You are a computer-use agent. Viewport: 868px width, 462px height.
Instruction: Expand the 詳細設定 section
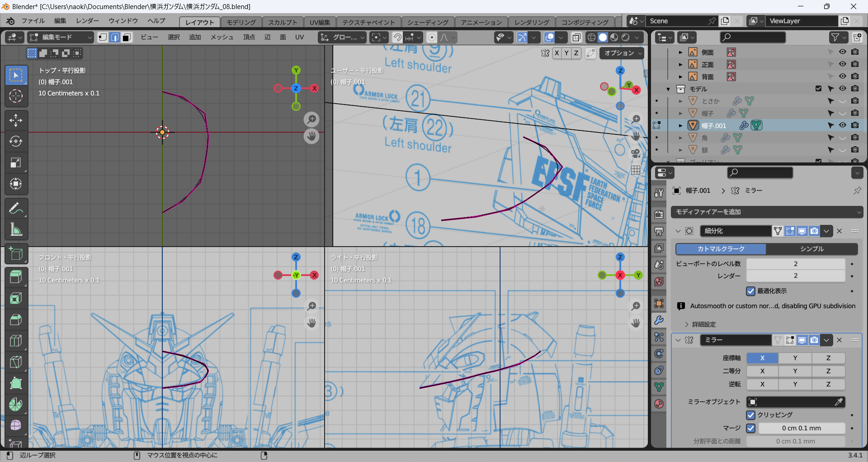(x=703, y=324)
